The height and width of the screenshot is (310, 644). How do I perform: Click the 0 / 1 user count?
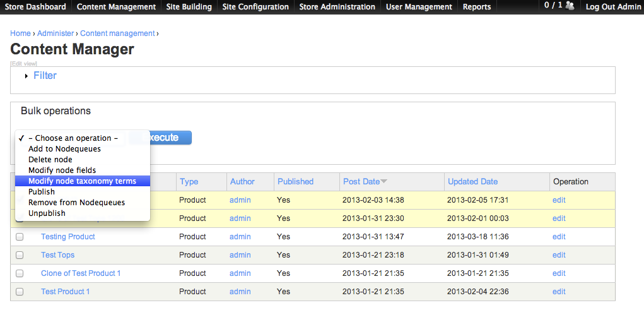pos(553,6)
